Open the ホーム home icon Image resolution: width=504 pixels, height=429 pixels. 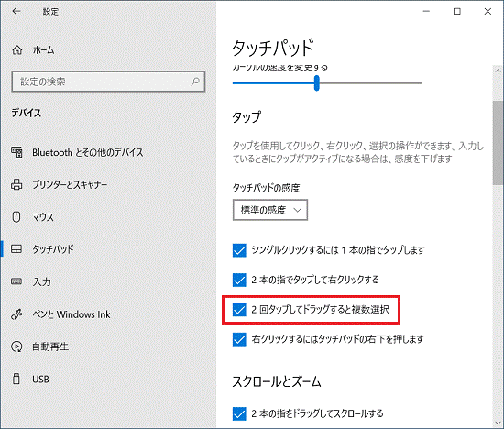17,50
